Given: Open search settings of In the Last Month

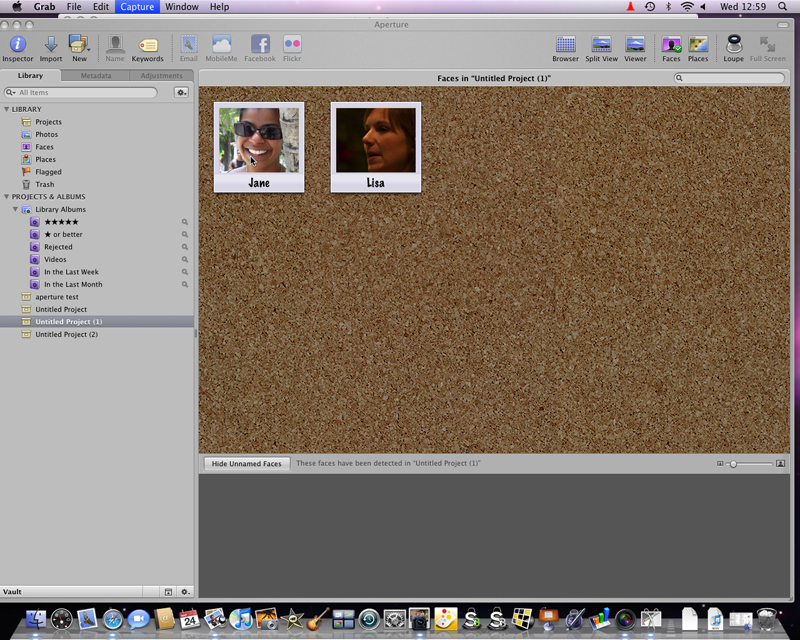Looking at the screenshot, I should [185, 284].
